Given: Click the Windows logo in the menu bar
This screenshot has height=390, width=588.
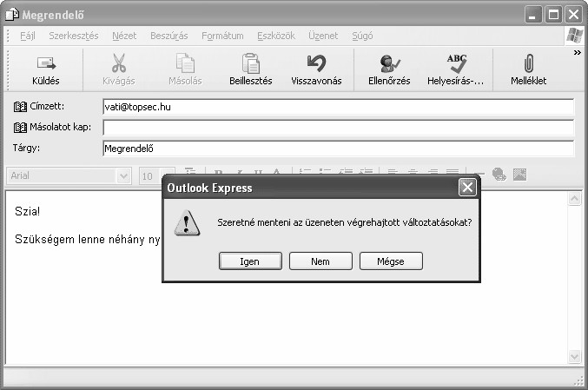Looking at the screenshot, I should 574,36.
